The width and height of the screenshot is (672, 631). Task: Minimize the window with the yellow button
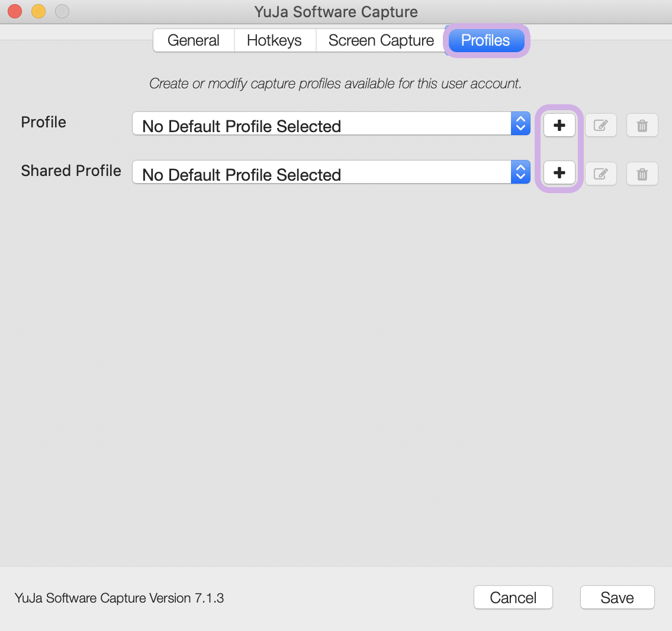tap(38, 11)
